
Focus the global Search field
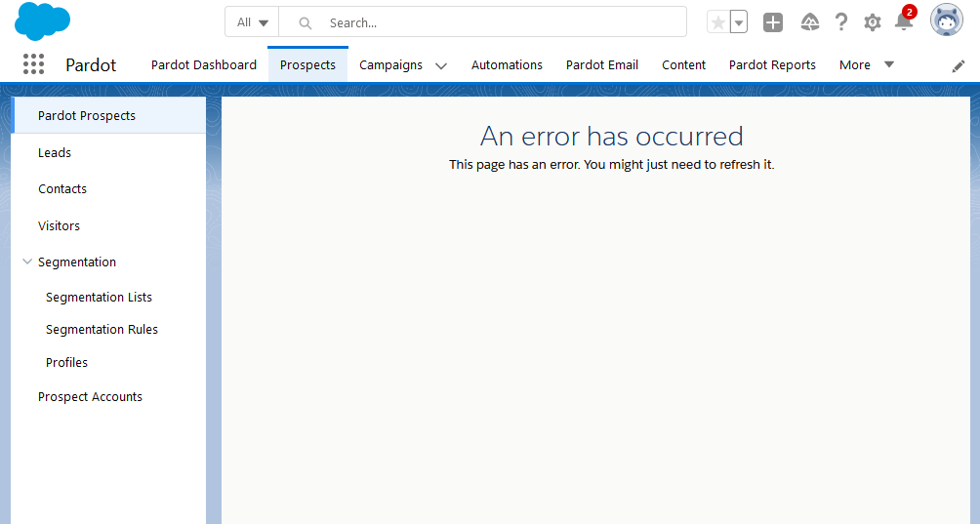(x=482, y=22)
